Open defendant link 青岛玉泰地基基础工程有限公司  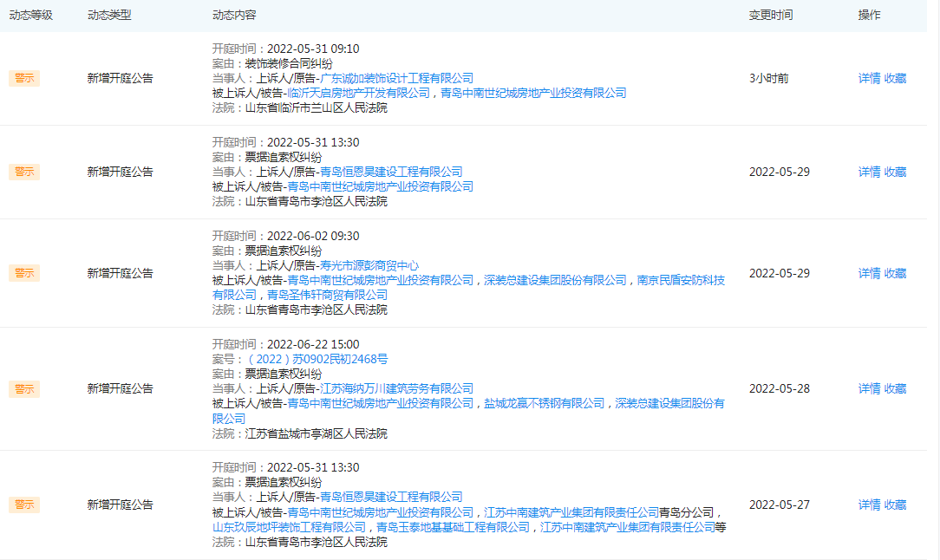click(x=454, y=527)
